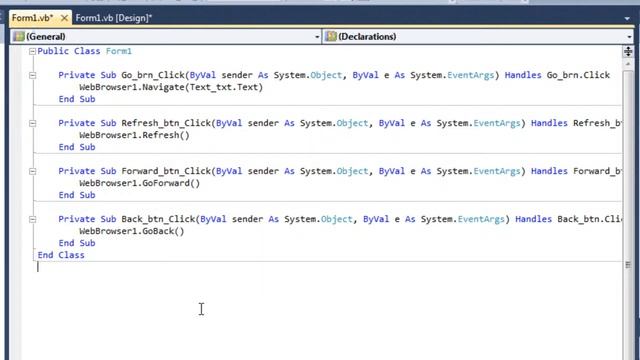Click on WebBrowser1.GoForward() line

pyautogui.click(x=140, y=183)
